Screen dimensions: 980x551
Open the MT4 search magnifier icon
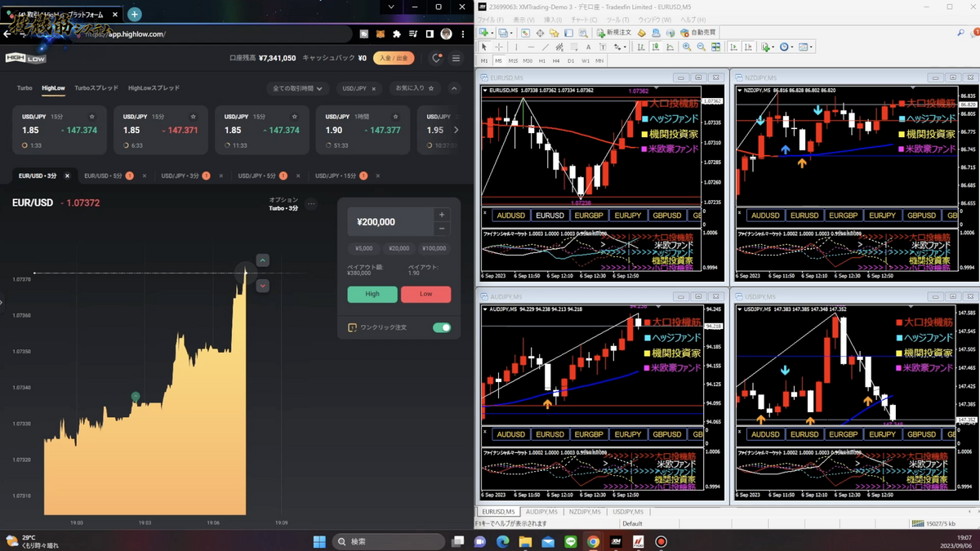tap(961, 33)
